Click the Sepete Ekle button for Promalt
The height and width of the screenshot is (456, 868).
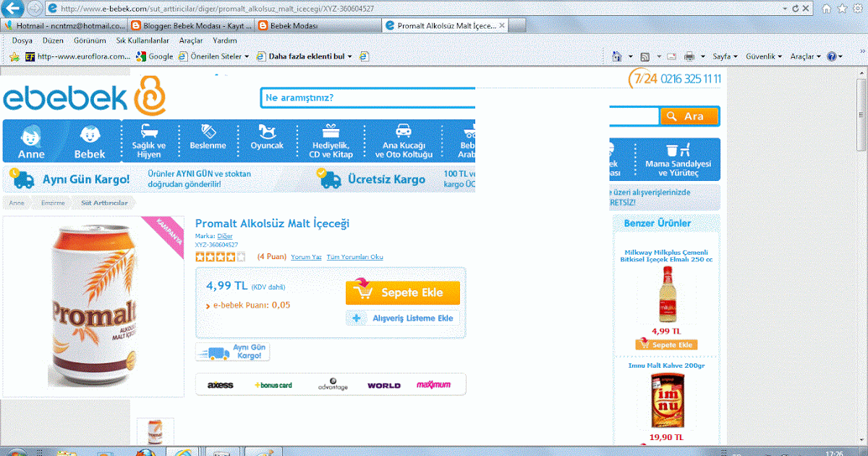(x=403, y=292)
